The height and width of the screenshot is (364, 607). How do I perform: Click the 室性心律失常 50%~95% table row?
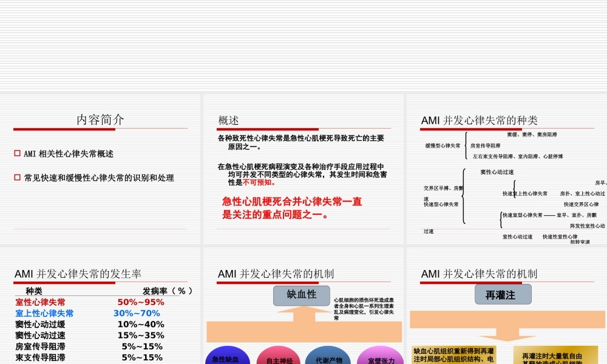pos(91,301)
